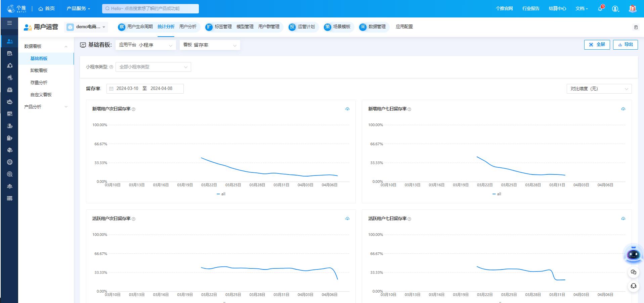Click the gift box icon in top bar
The height and width of the screenshot is (303, 644).
[x=633, y=8]
